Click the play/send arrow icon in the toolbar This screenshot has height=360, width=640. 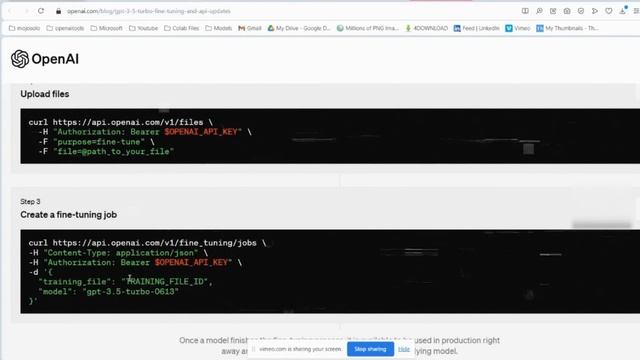pos(595,11)
